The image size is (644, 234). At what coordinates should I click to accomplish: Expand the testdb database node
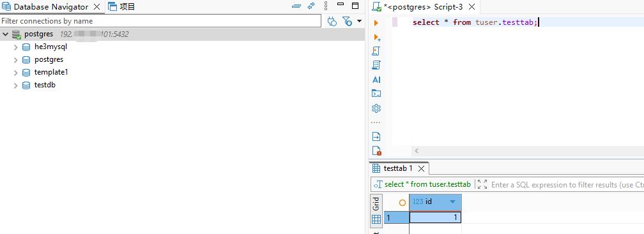(15, 85)
